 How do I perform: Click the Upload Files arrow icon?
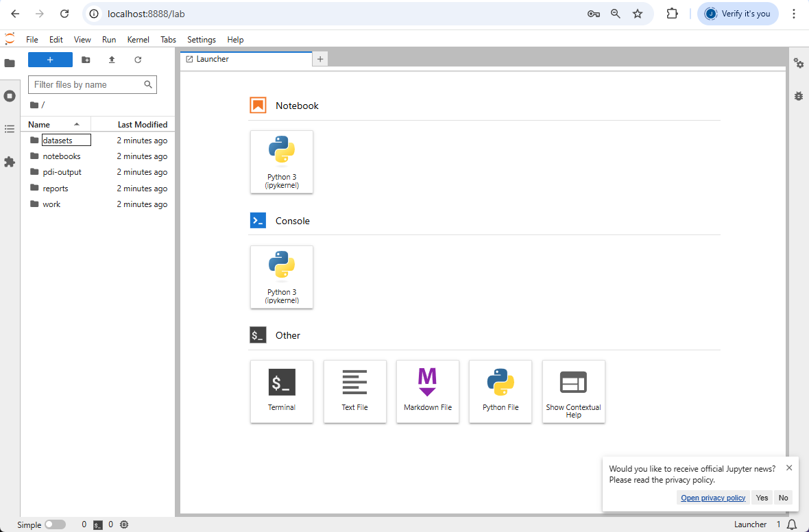click(x=112, y=60)
